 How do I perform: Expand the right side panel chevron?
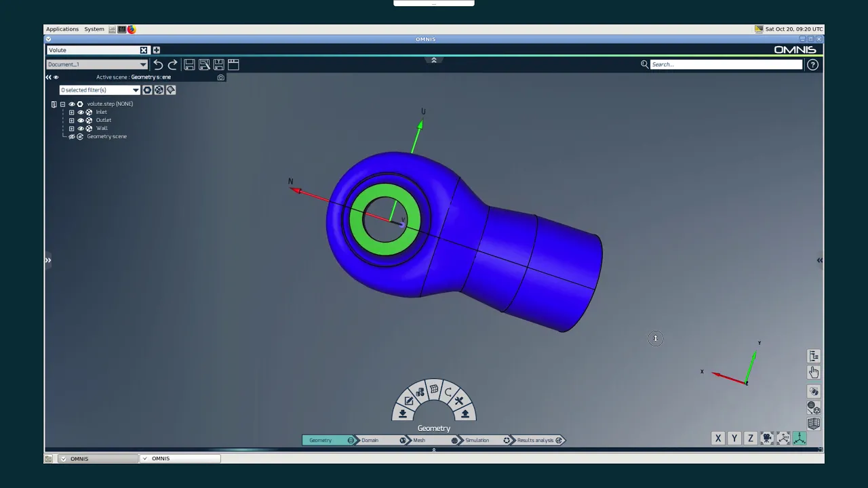pyautogui.click(x=819, y=260)
